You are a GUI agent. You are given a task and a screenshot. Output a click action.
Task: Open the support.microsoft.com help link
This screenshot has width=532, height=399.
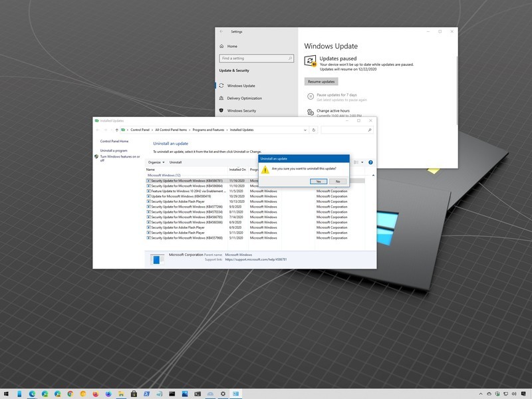click(x=256, y=259)
